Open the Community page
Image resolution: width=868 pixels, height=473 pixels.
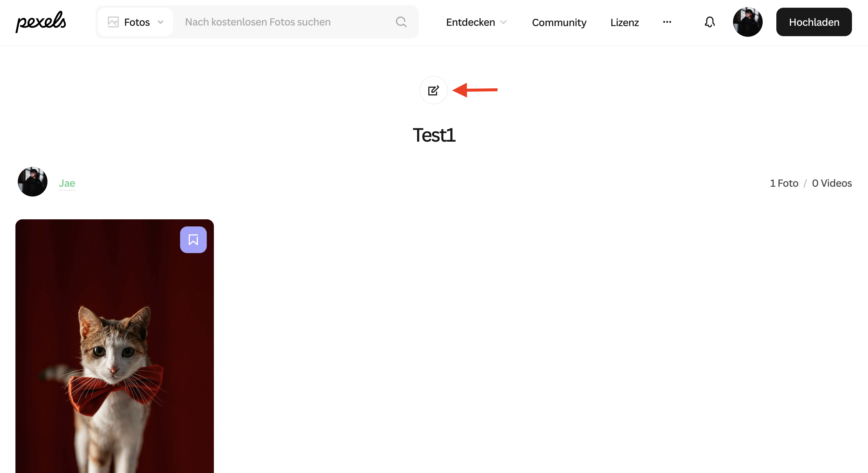pyautogui.click(x=559, y=23)
